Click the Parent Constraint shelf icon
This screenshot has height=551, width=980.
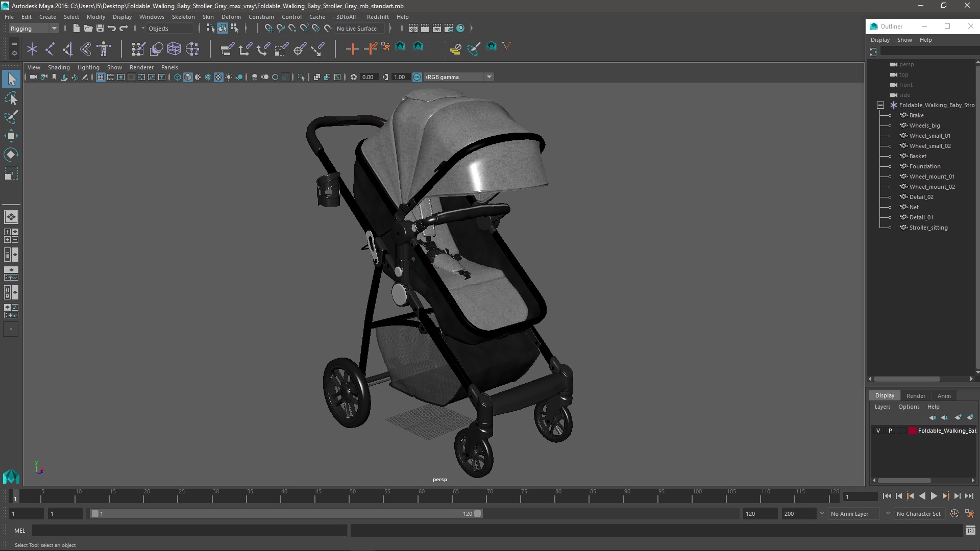point(227,49)
